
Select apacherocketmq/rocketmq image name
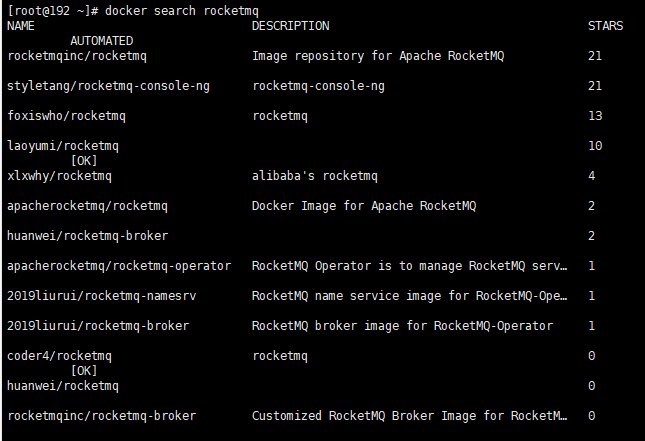(88, 206)
